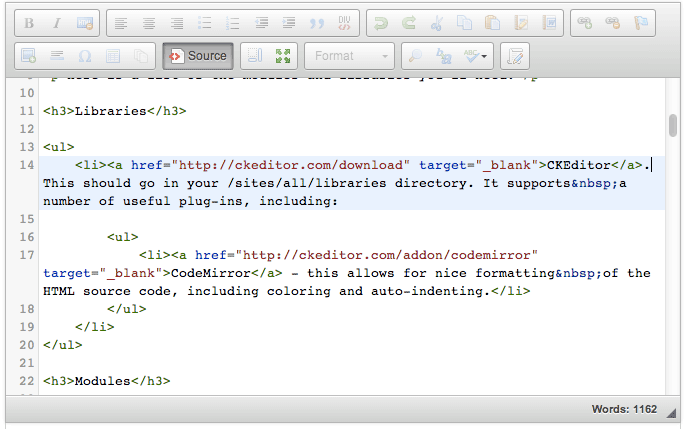Create DIV container
The width and height of the screenshot is (688, 429).
344,23
